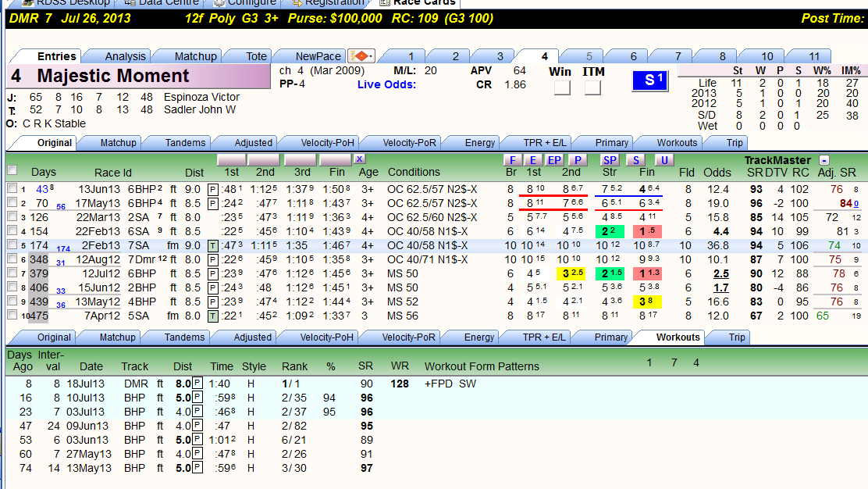This screenshot has width=868, height=489.
Task: Toggle the P surface marker on 13Jun13 race
Action: click(212, 189)
